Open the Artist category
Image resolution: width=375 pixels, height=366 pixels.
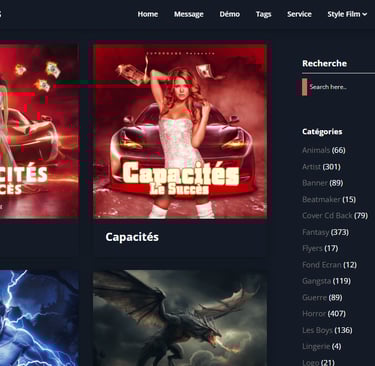pyautogui.click(x=311, y=167)
